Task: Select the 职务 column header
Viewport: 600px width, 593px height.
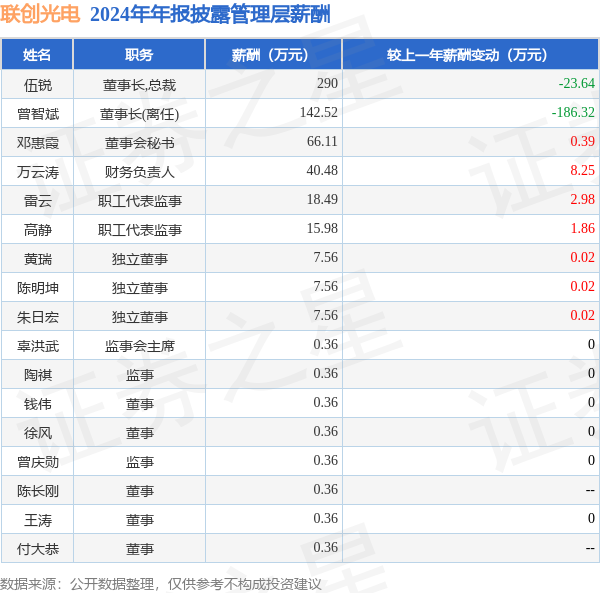Action: (139, 55)
